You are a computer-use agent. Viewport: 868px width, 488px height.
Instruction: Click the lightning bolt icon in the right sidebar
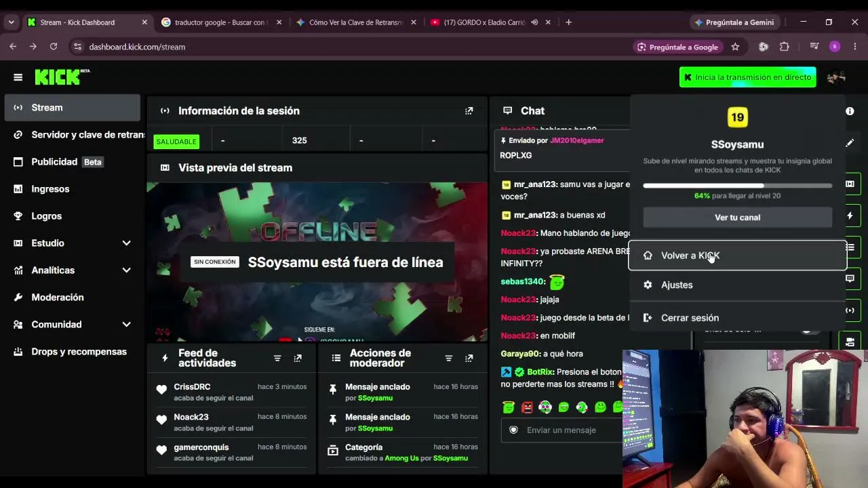click(850, 216)
